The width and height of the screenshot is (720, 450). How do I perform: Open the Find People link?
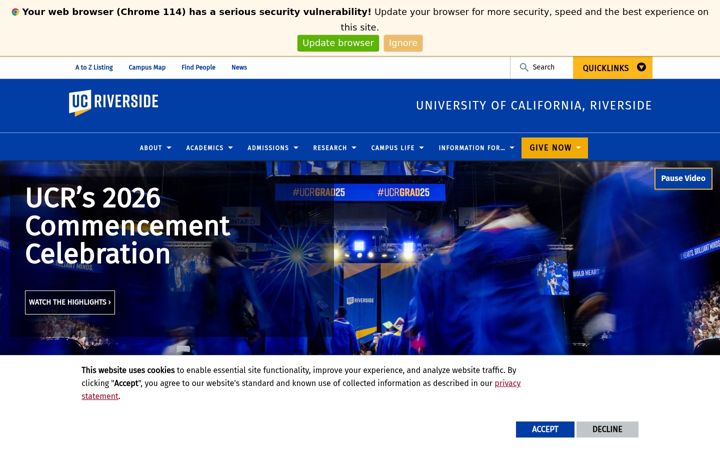coord(198,68)
